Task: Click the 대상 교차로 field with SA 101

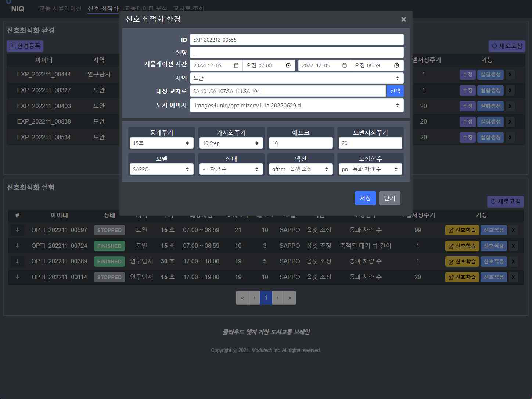Action: [x=288, y=91]
